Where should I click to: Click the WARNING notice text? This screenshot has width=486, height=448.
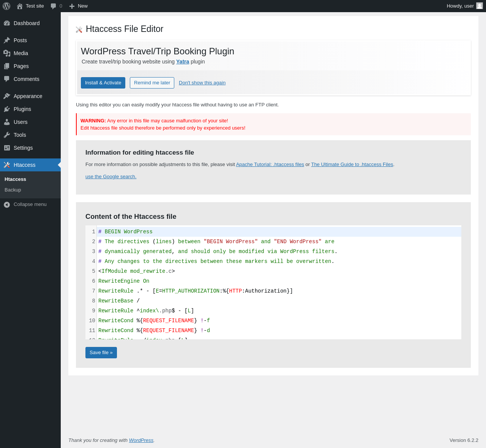pyautogui.click(x=163, y=124)
